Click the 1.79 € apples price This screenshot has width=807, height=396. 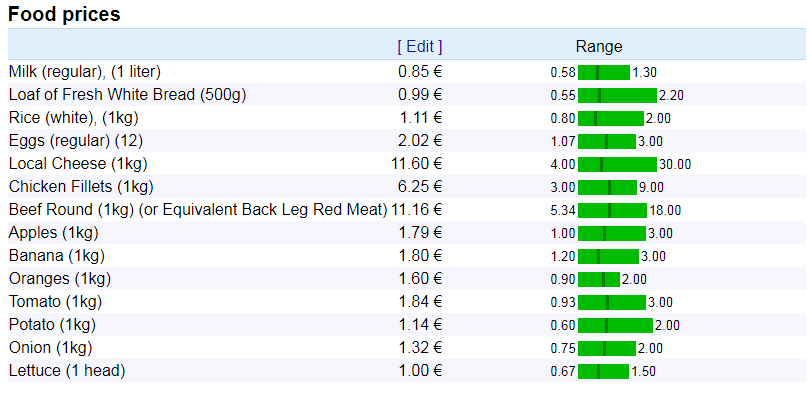click(421, 233)
